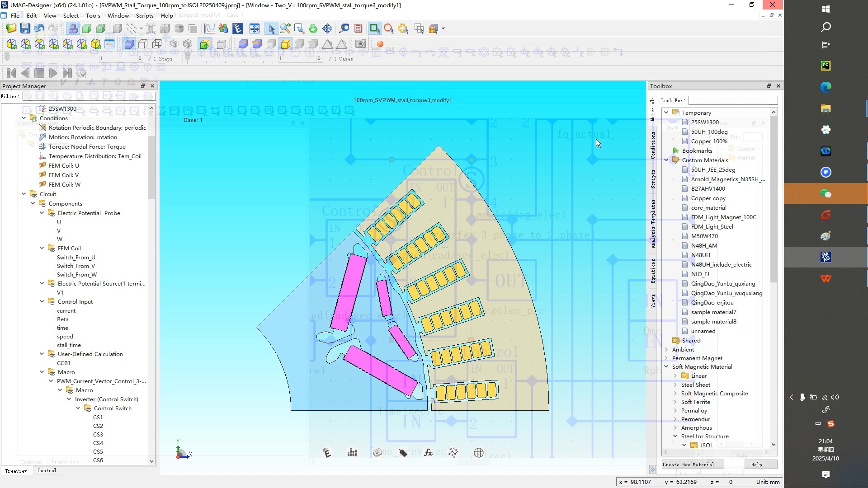Toggle rectangle selection mode icon

tap(374, 28)
